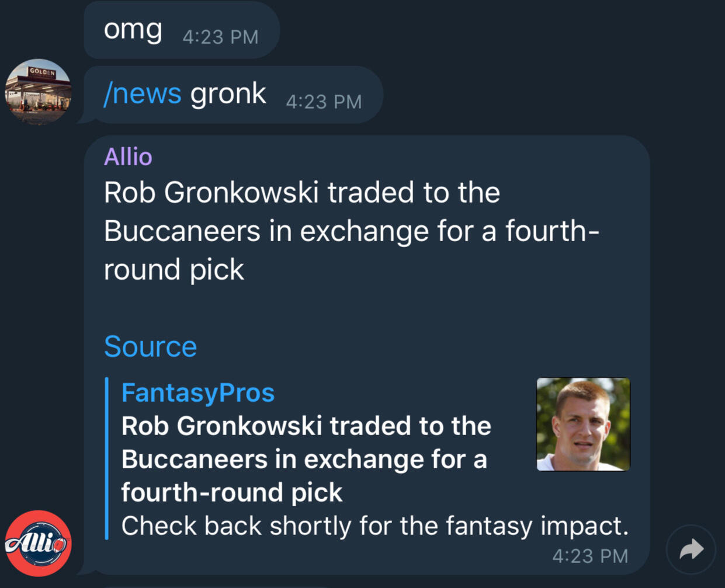The image size is (725, 588).
Task: Tap the word gronk in the command message
Action: pos(228,93)
